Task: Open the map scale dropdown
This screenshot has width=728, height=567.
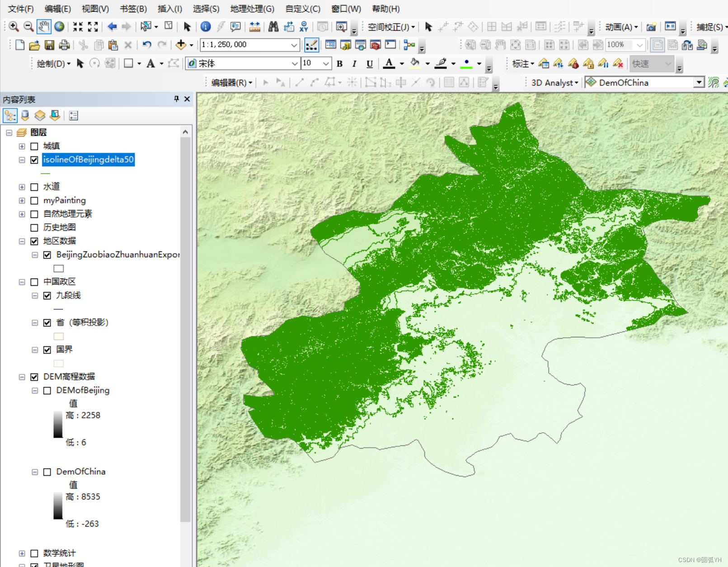Action: (294, 45)
